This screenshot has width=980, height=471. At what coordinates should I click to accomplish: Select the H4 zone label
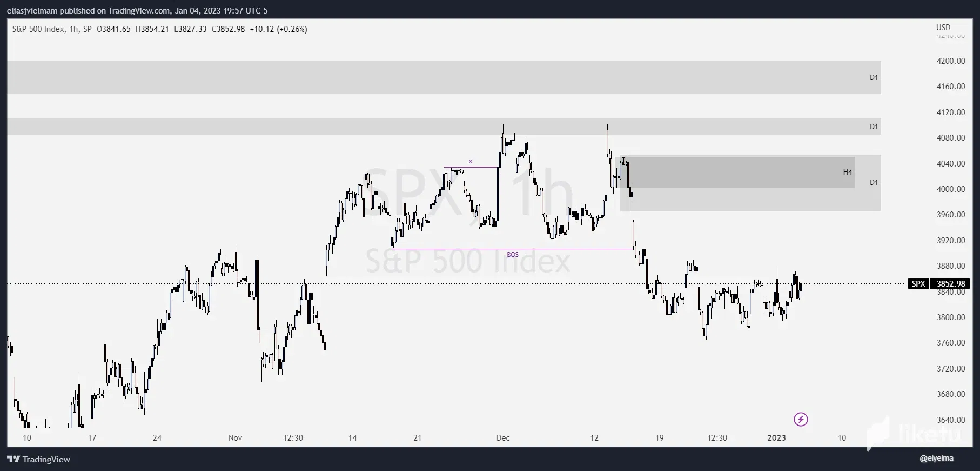coord(848,173)
